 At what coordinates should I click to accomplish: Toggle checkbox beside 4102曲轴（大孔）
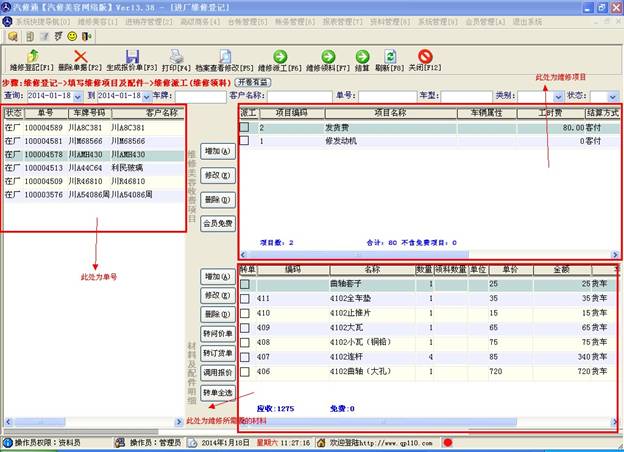click(x=246, y=370)
